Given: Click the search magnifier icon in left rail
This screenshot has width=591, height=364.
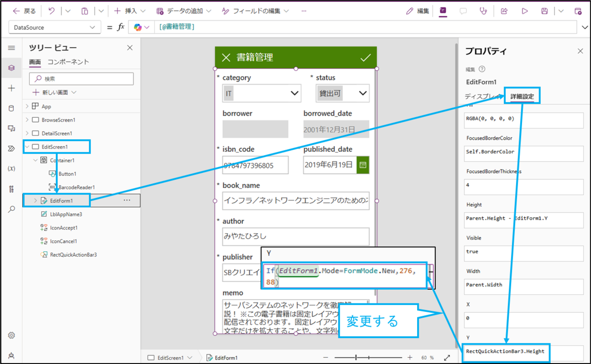Looking at the screenshot, I should pos(11,209).
